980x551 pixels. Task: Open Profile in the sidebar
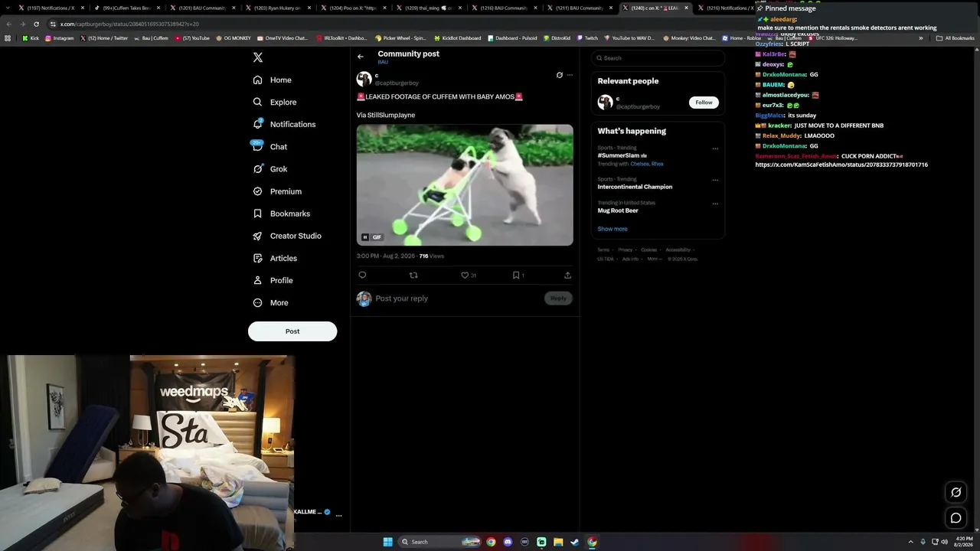[273, 280]
